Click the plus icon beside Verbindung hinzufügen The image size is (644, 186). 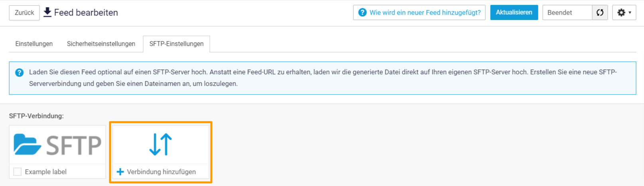click(x=120, y=172)
